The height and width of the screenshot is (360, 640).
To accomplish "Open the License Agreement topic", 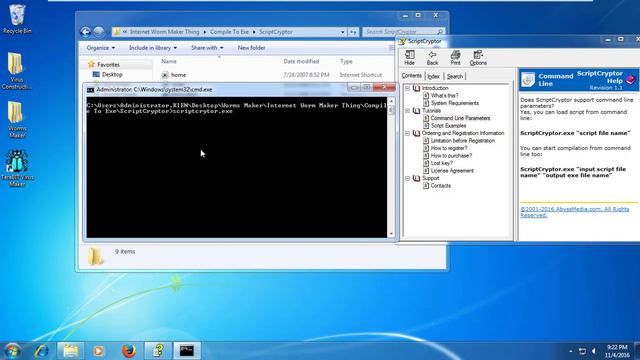I will (x=452, y=171).
